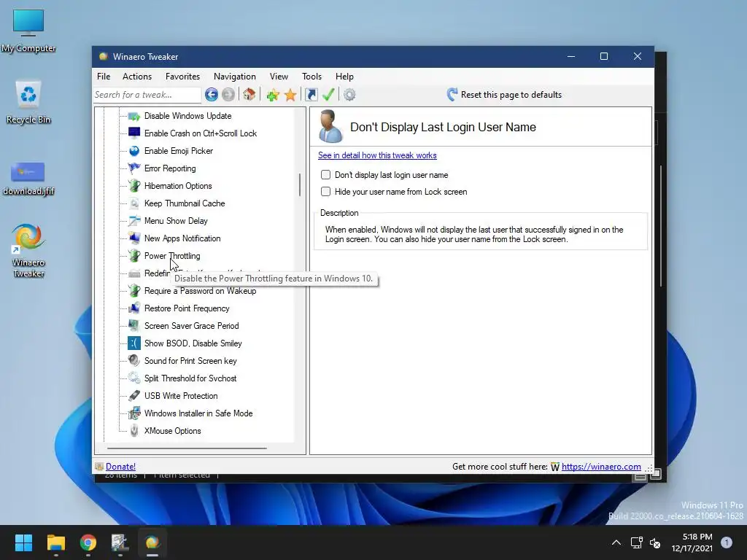Click the Disable Windows Update icon
This screenshot has width=747, height=560.
point(134,116)
